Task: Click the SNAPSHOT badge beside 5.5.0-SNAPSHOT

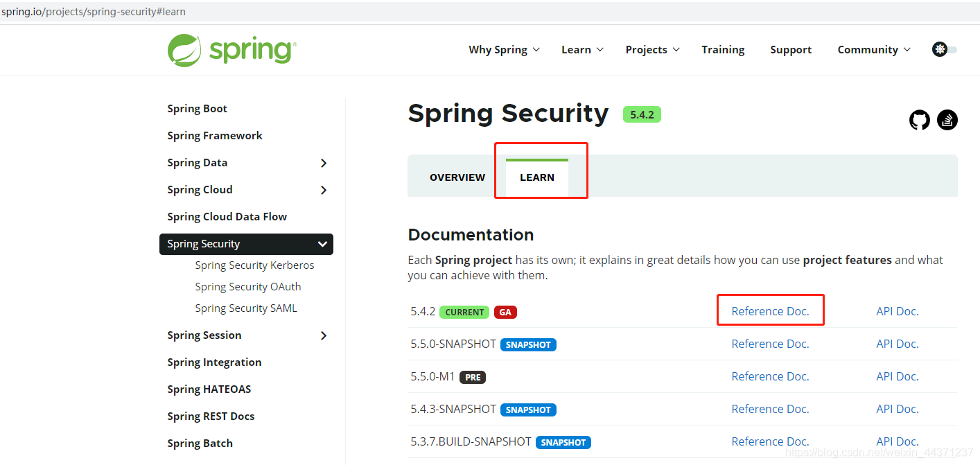Action: point(528,344)
